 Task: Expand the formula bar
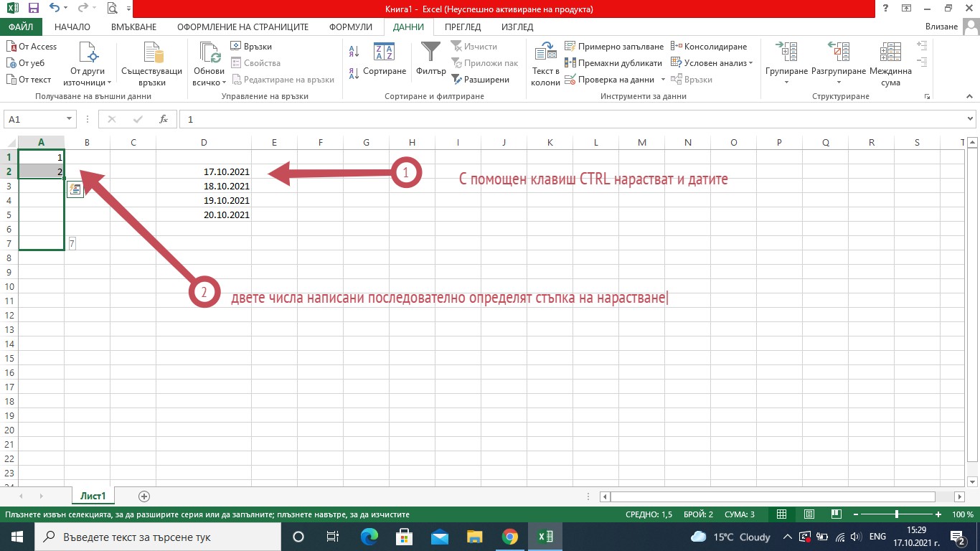(x=971, y=119)
